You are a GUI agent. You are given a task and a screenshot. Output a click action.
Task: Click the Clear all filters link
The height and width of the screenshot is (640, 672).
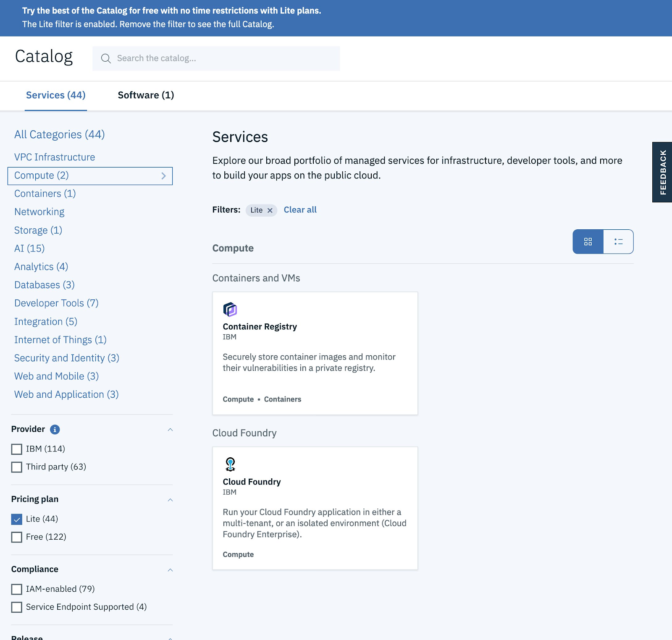(300, 210)
